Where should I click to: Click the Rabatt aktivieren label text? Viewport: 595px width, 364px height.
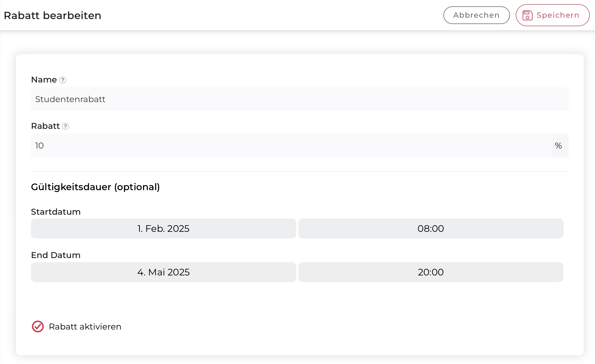[x=85, y=326]
